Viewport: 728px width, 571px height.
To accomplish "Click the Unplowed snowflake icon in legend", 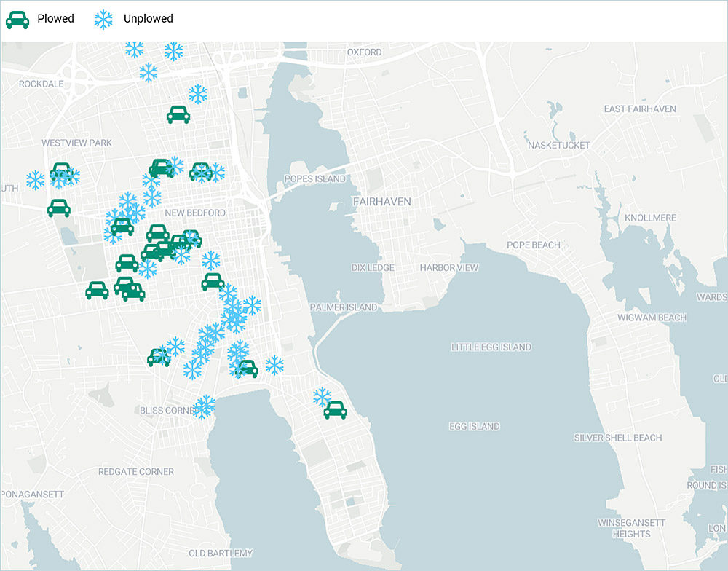I will [x=104, y=19].
